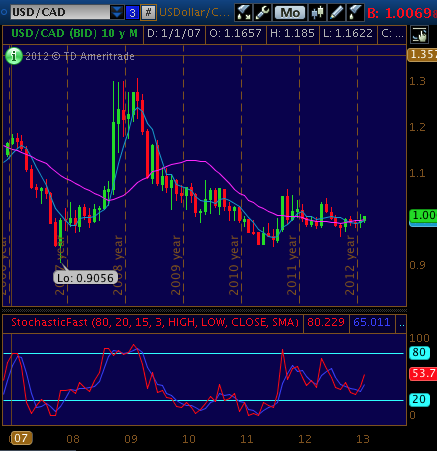Screen dimensions: 437x451
Task: Toggle the hash grid button
Action: pyautogui.click(x=148, y=13)
